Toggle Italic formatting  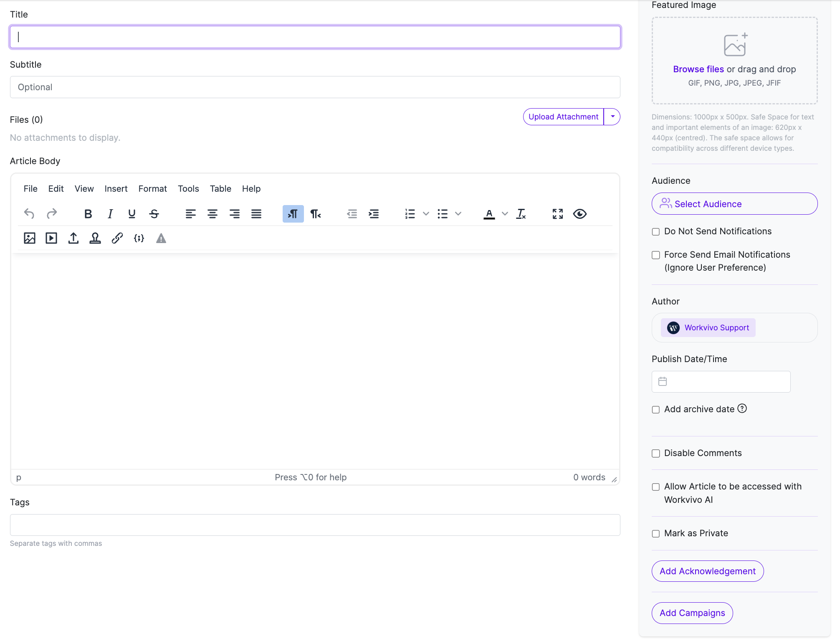pos(110,214)
